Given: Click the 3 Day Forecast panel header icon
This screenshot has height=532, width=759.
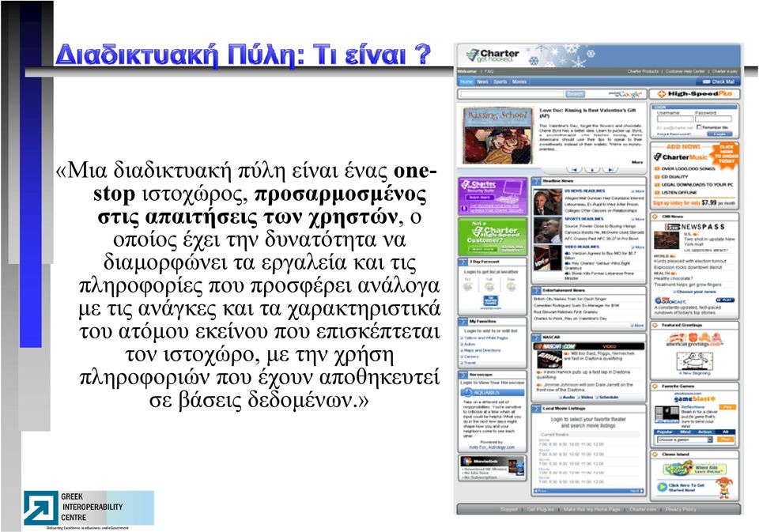Looking at the screenshot, I should pos(463,262).
